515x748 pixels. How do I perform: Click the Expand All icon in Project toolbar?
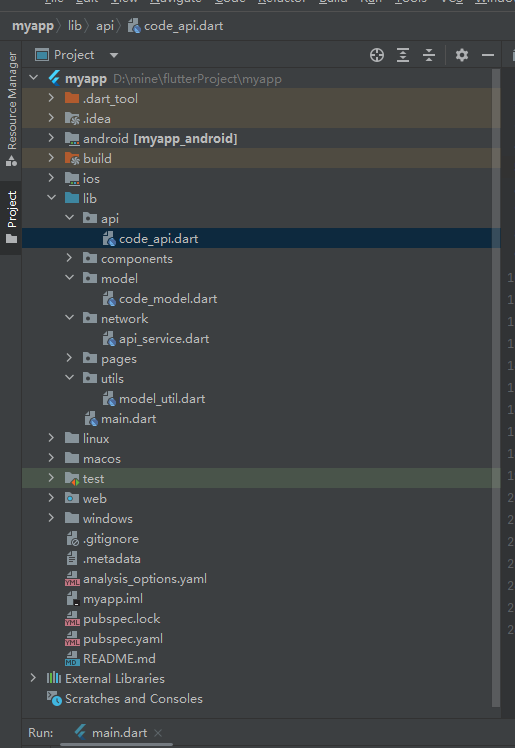(x=403, y=55)
